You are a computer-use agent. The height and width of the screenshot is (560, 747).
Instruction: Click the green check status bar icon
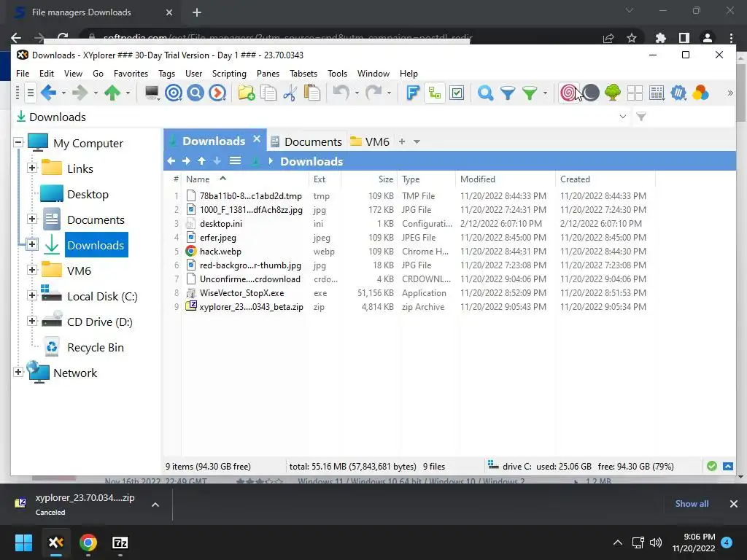[712, 466]
